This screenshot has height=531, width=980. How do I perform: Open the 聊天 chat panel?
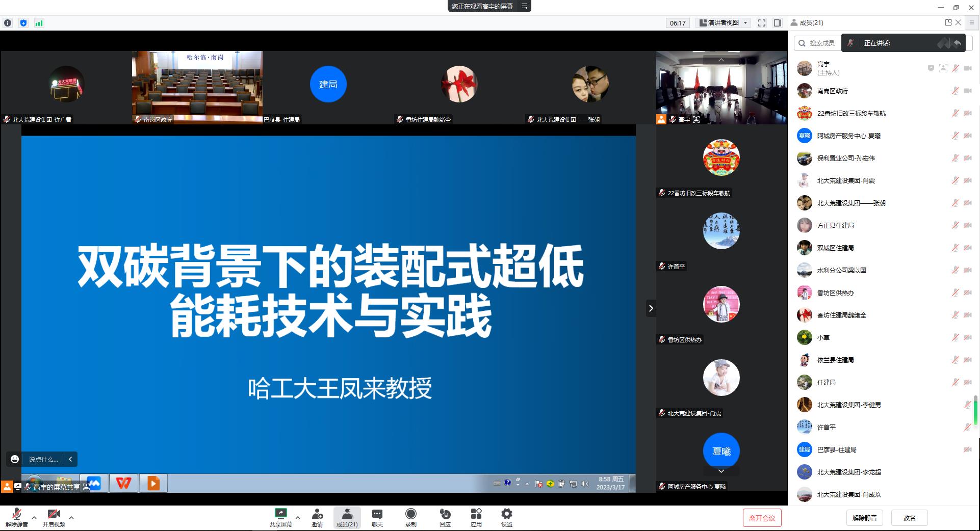click(x=377, y=517)
